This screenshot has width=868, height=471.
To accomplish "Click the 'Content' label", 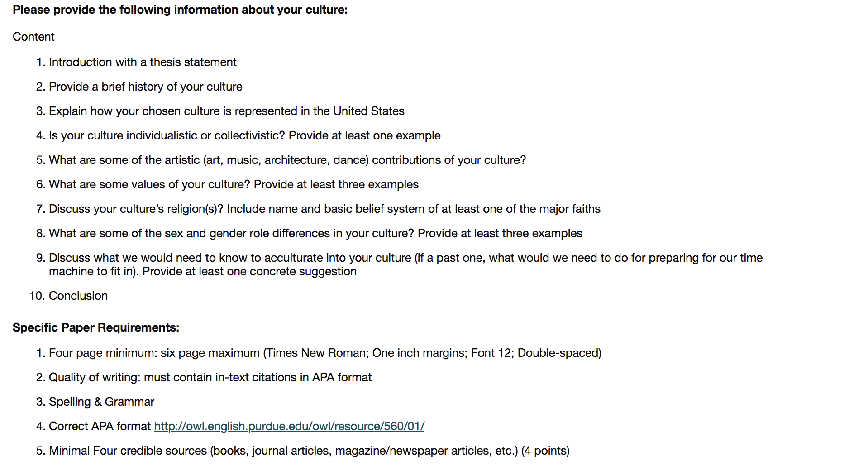I will (x=33, y=37).
